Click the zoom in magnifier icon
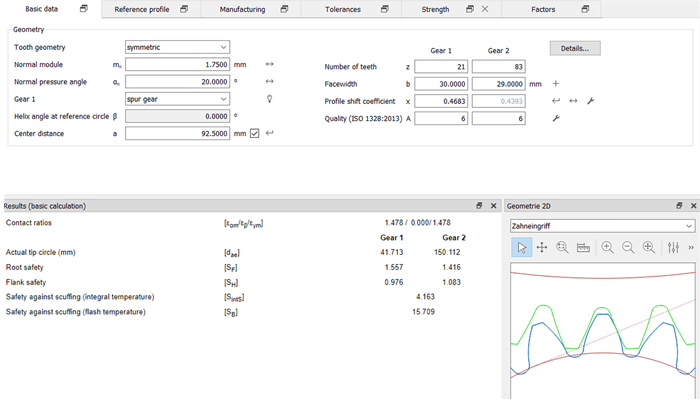700x400 pixels. pyautogui.click(x=608, y=247)
